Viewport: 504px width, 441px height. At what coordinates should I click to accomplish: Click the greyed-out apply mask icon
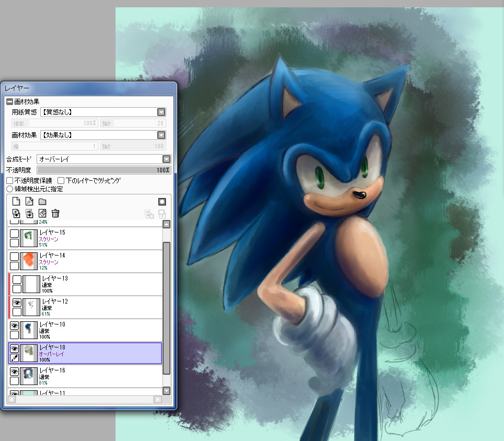[149, 214]
